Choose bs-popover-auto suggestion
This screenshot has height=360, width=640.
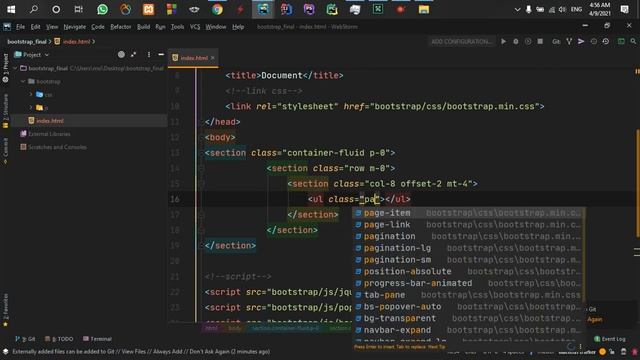[x=469, y=307]
